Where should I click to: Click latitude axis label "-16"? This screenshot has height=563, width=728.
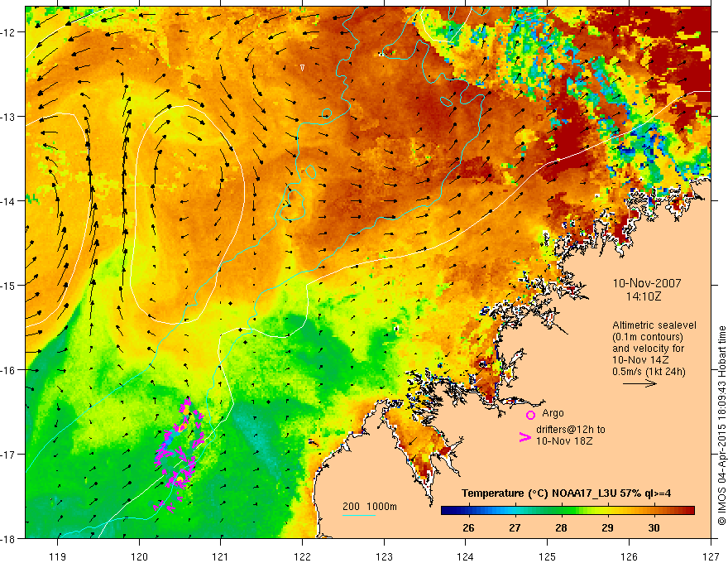(8, 370)
